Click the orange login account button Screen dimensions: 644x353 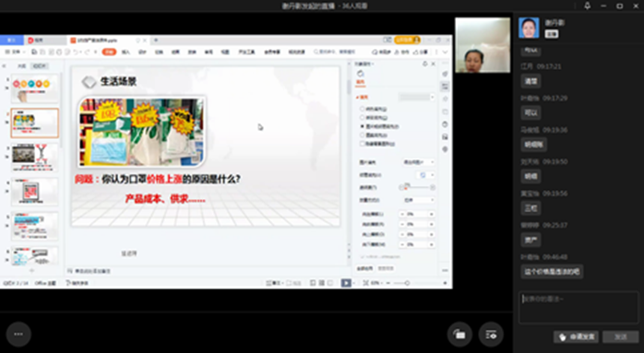click(407, 40)
